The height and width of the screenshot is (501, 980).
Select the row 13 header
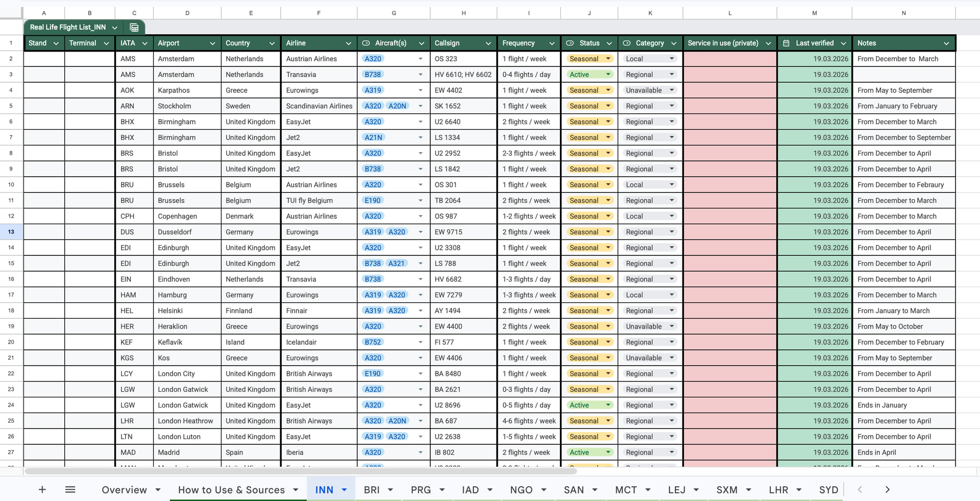[11, 232]
